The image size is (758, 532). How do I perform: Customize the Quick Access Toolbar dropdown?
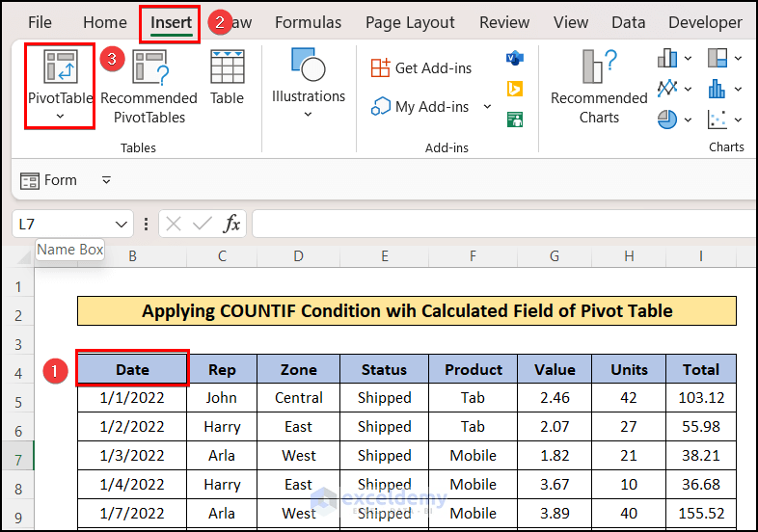click(106, 180)
